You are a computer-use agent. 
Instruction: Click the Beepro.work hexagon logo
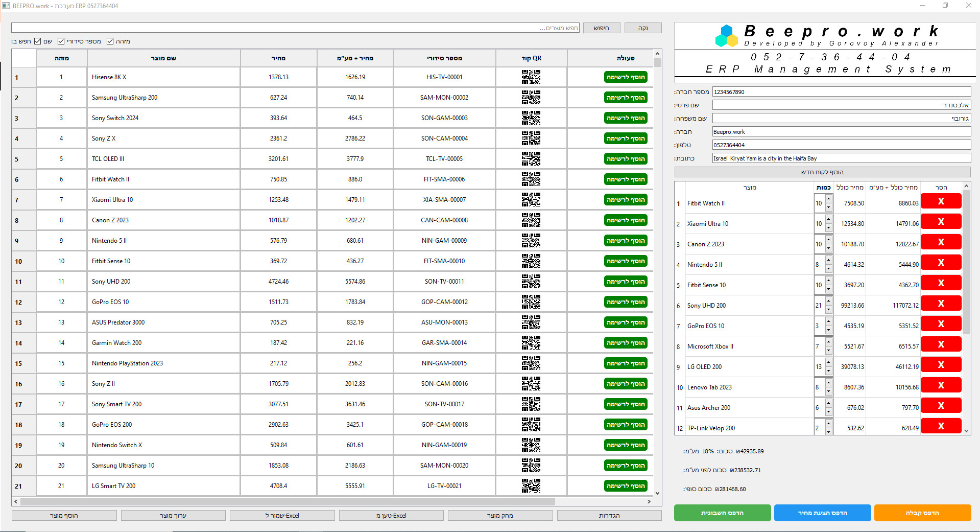726,36
